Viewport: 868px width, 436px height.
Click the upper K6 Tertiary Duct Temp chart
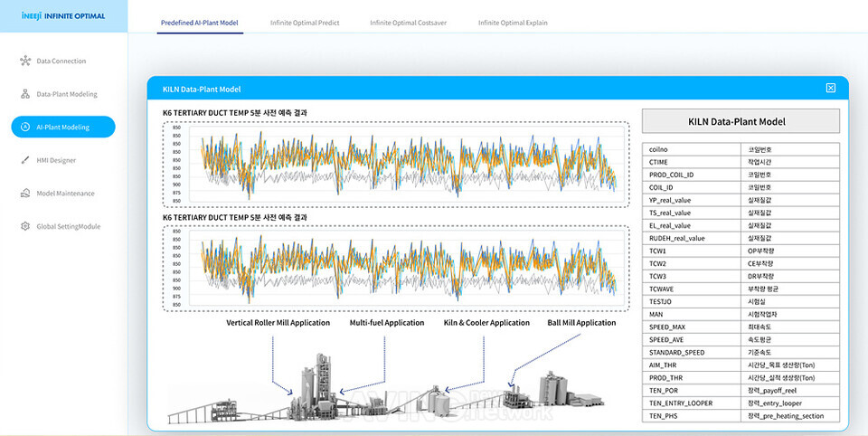click(x=396, y=164)
